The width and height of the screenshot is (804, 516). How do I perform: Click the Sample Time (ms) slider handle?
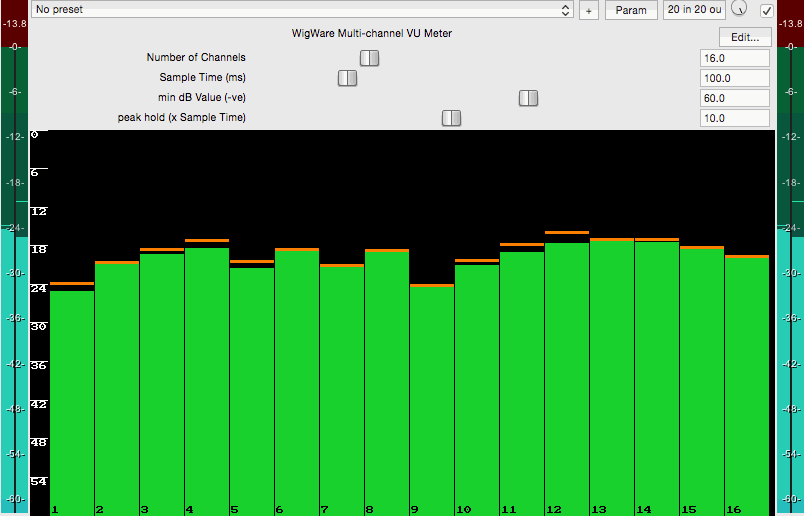(347, 78)
